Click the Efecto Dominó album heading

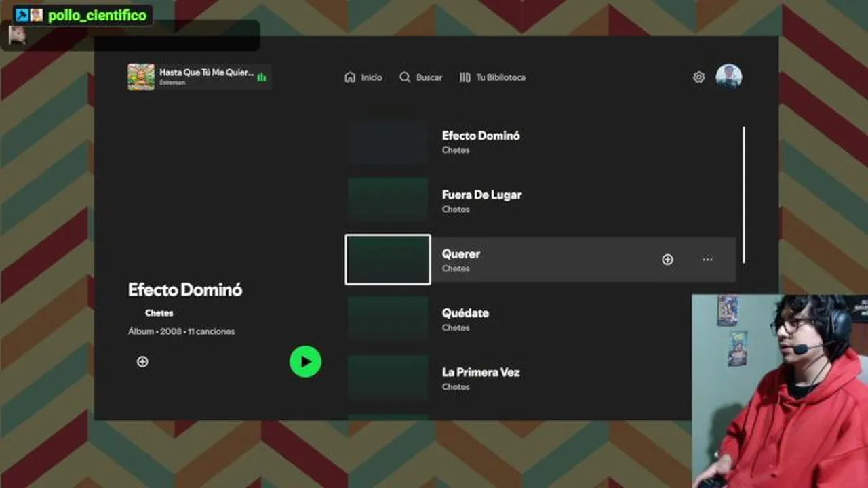[x=185, y=290]
